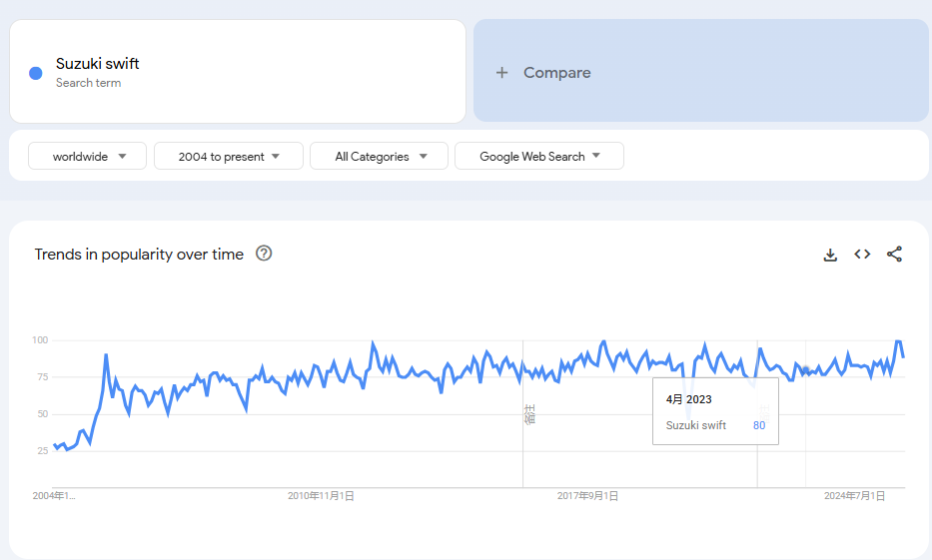Click the Search term subtitle
This screenshot has height=560, width=932.
point(89,83)
